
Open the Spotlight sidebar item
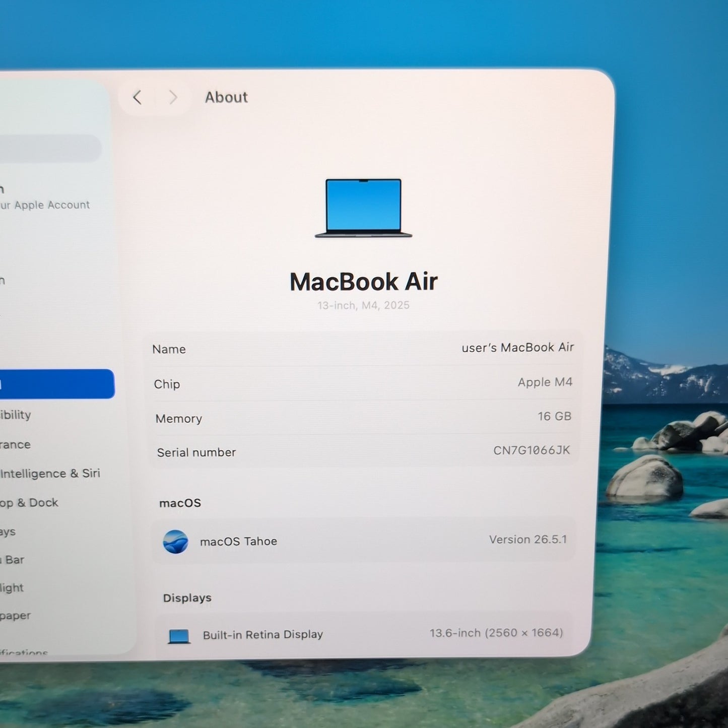tap(12, 588)
